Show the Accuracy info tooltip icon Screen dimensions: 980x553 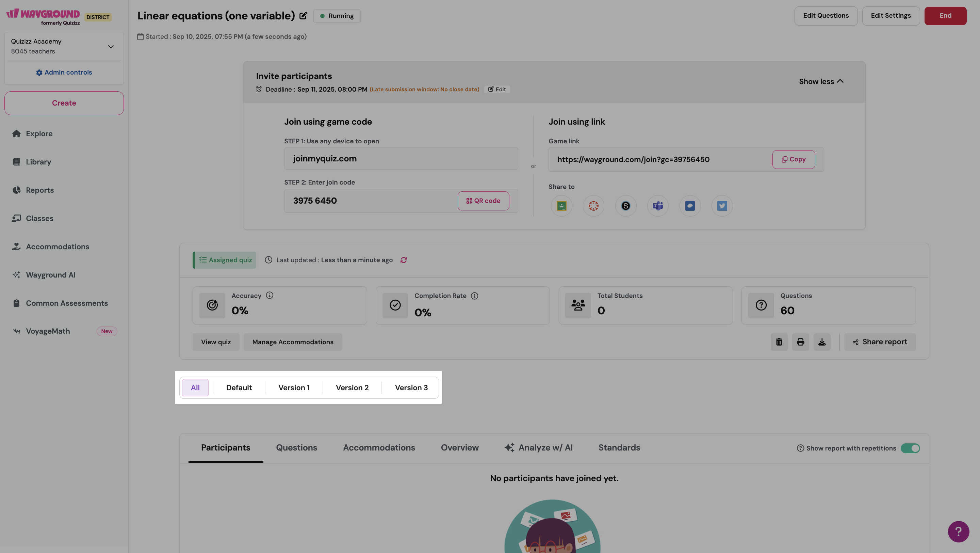coord(269,295)
